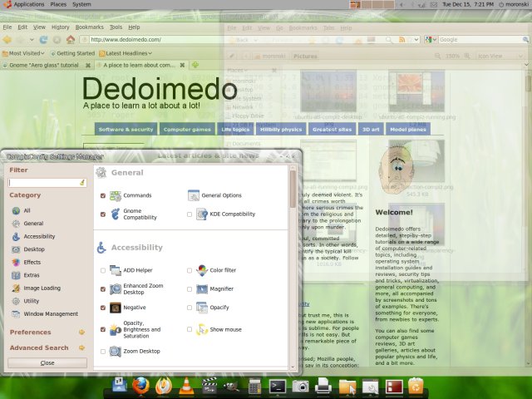This screenshot has height=399, width=532.
Task: Enable the Color filter checkbox
Action: click(x=190, y=270)
